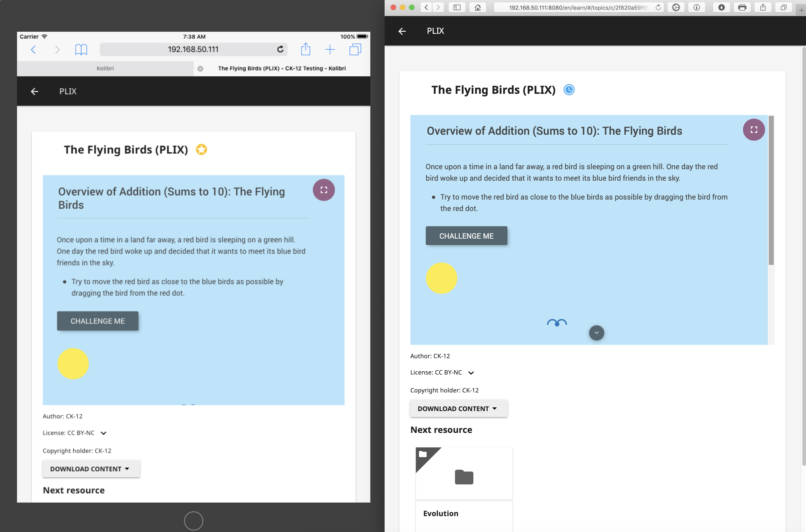This screenshot has height=532, width=806.
Task: Share page from desktop Safari toolbar
Action: click(763, 7)
